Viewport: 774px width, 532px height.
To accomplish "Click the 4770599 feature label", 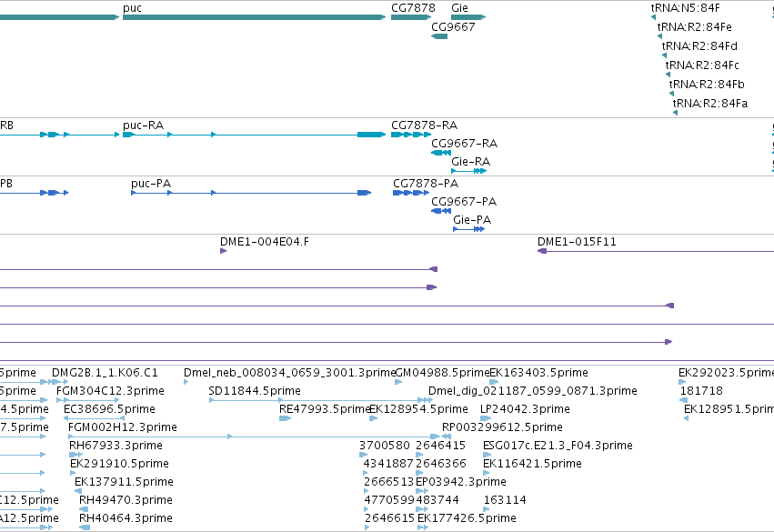I will pyautogui.click(x=389, y=500).
